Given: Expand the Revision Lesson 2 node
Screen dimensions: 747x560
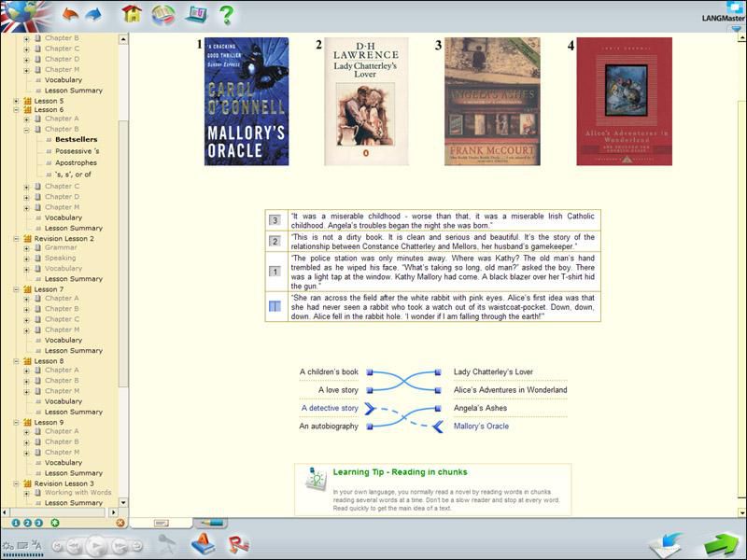Looking at the screenshot, I should pyautogui.click(x=16, y=239).
